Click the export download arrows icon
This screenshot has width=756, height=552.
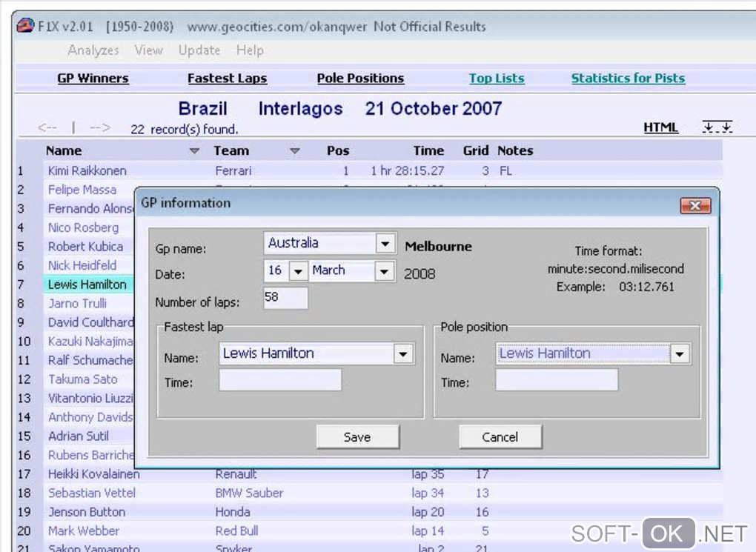tap(717, 127)
